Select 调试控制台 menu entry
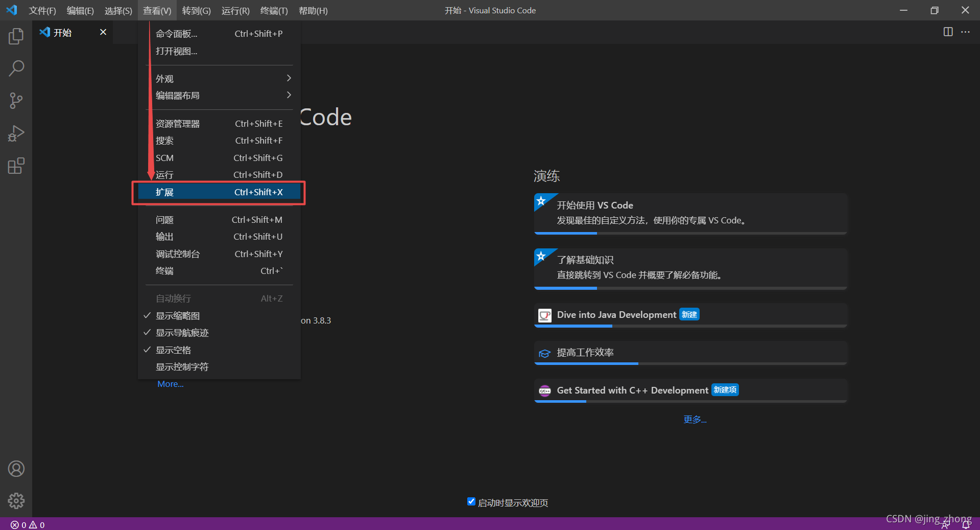 [219, 254]
